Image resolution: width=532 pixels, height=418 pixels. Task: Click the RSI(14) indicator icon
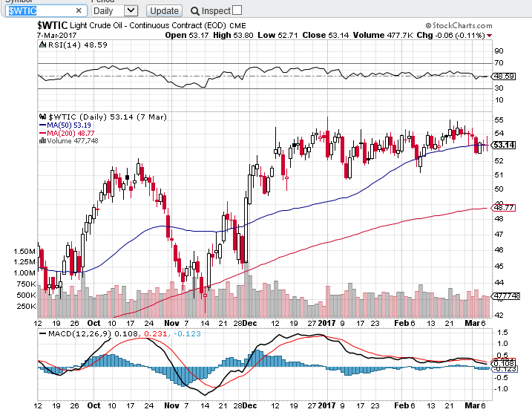click(42, 45)
